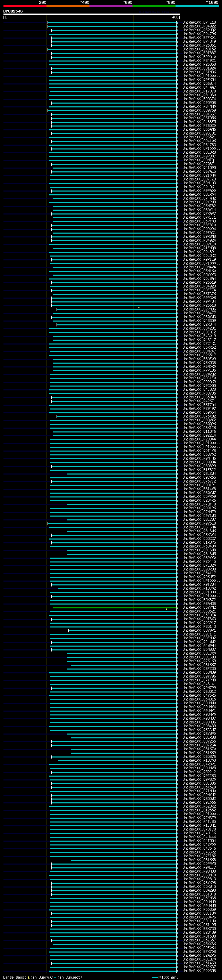This screenshot has height=980, width=222.
Task: Select the UniRef100_A3DBP9 label
Action: 199,465
